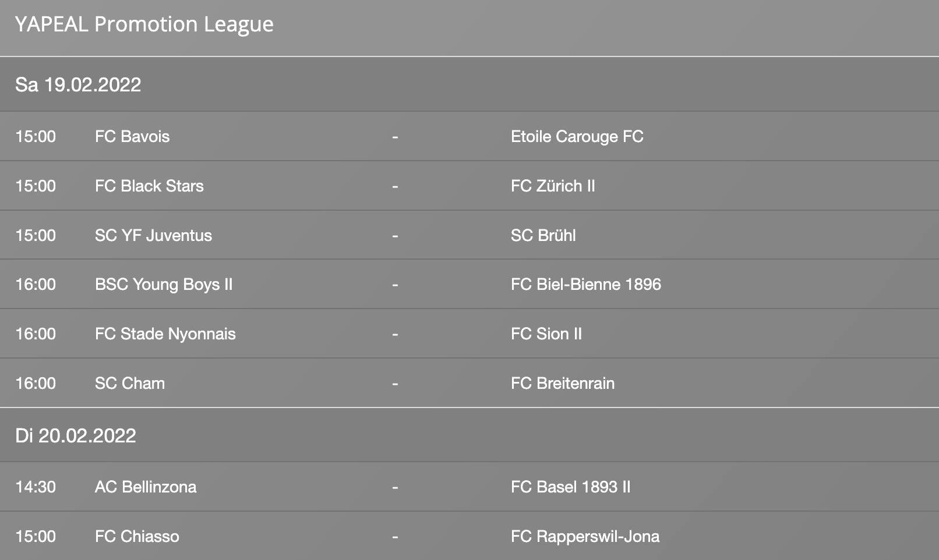Click FC Stade Nyonnais team name
939x560 pixels.
(x=165, y=334)
